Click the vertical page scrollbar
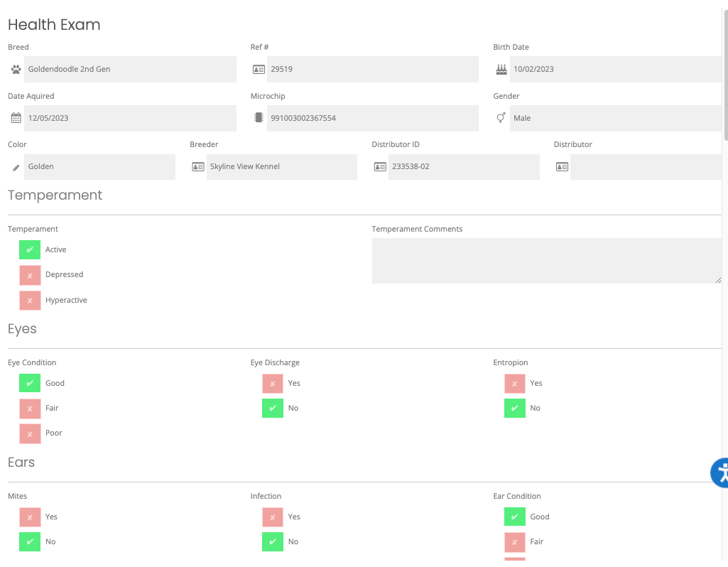Image resolution: width=728 pixels, height=567 pixels. pyautogui.click(x=724, y=71)
